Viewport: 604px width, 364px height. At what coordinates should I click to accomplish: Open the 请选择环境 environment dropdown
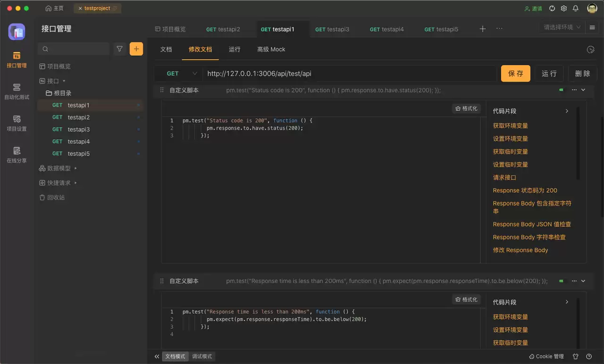(562, 27)
